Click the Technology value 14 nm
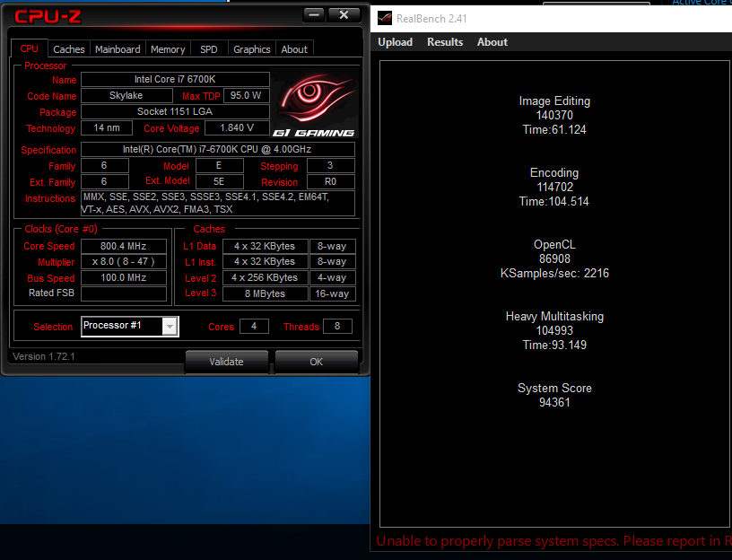Viewport: 732px width, 560px height. click(107, 128)
